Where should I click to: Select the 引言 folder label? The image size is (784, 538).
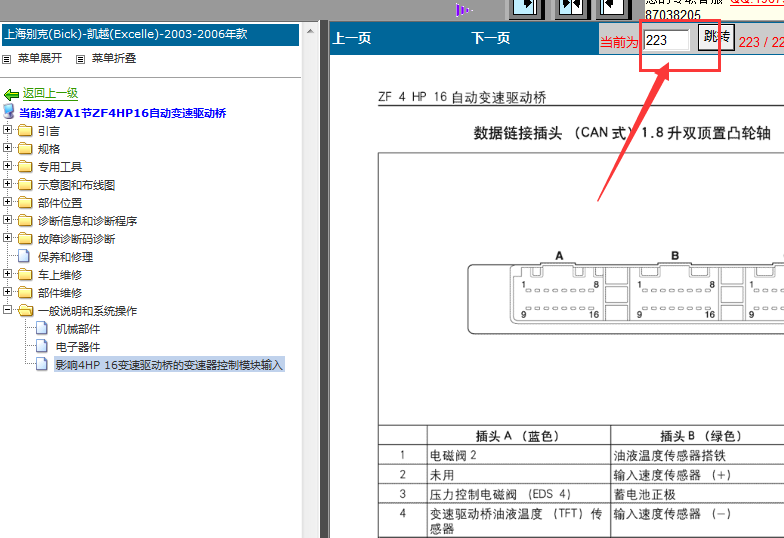(49, 132)
